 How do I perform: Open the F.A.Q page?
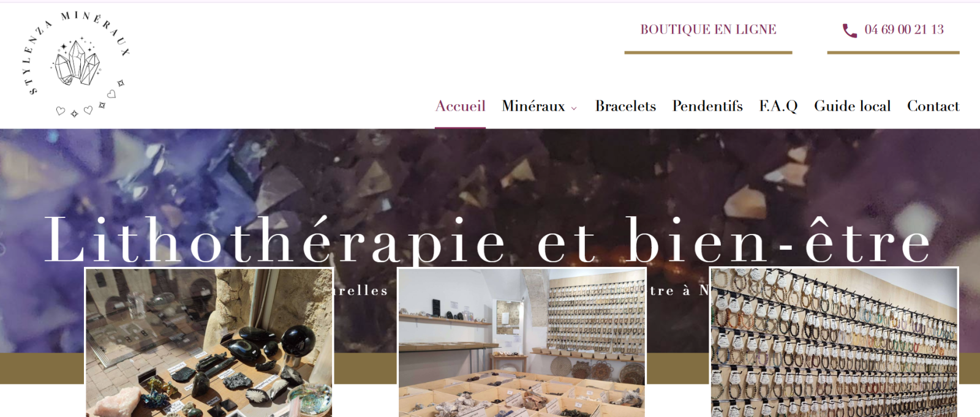pyautogui.click(x=778, y=106)
